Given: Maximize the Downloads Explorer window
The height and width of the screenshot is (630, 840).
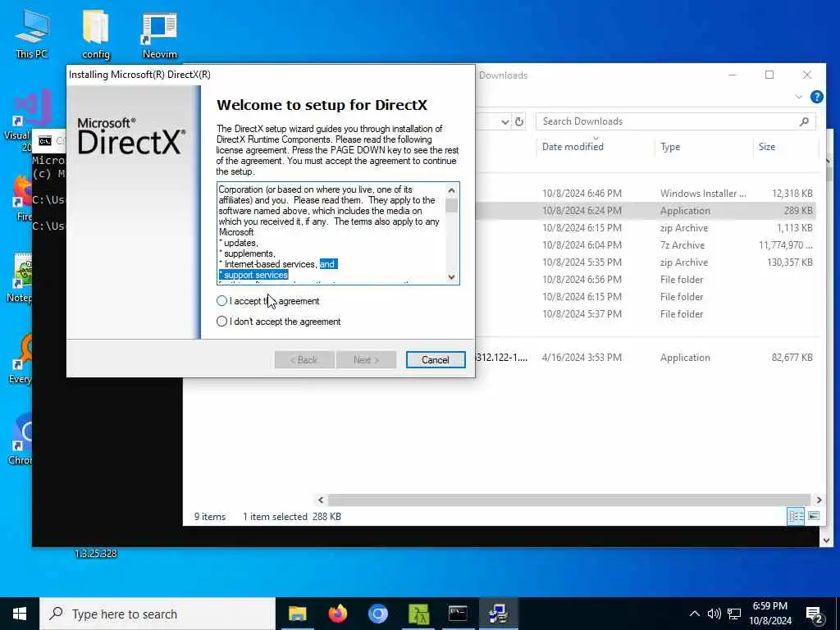Looking at the screenshot, I should pos(769,75).
